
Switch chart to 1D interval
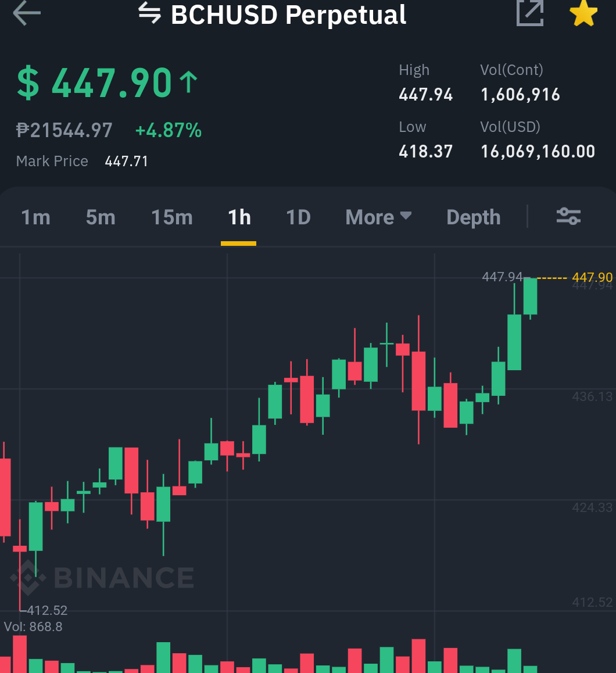click(298, 217)
